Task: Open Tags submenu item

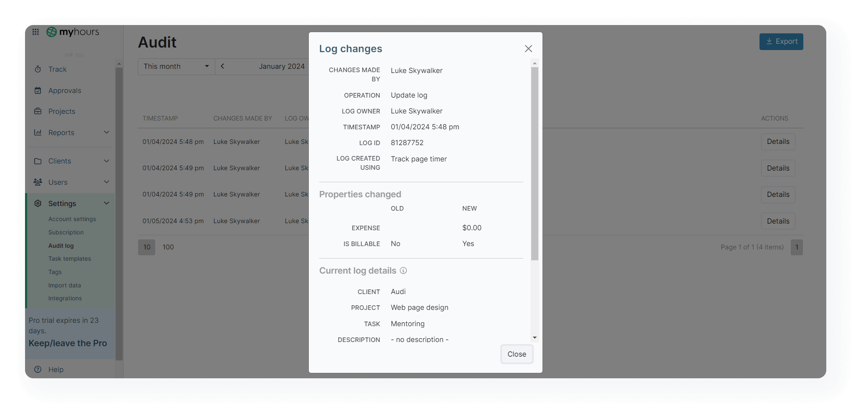Action: click(x=55, y=272)
